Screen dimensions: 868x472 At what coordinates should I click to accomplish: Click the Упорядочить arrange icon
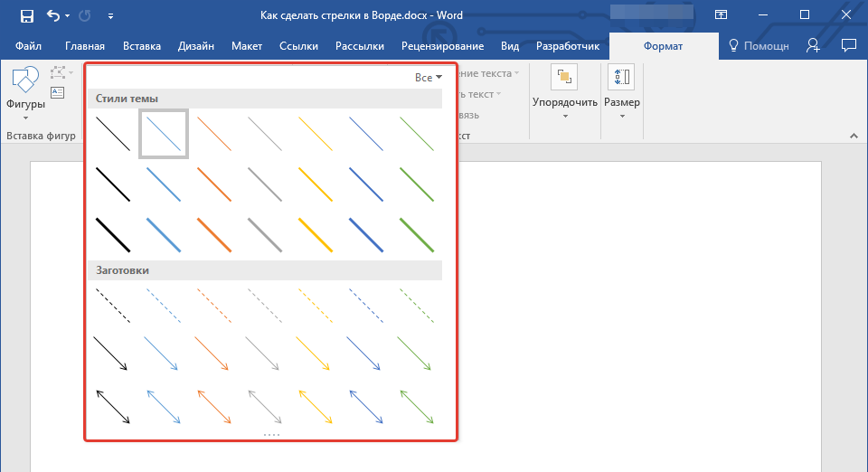click(x=565, y=79)
